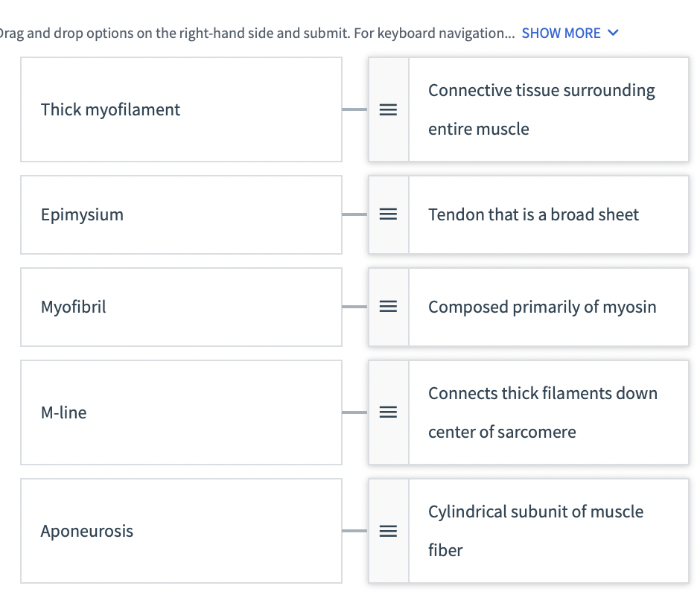
Task: Expand instructions with SHOW MORE link
Action: 561,34
